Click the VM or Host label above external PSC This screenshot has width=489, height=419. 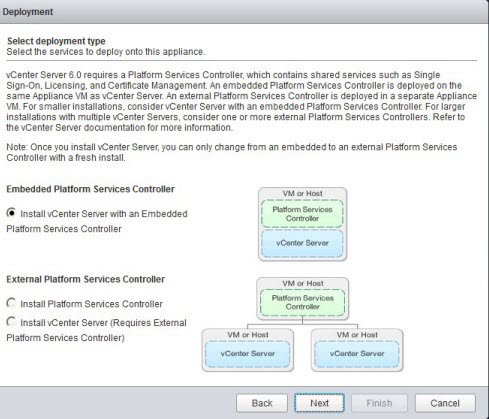tap(303, 283)
